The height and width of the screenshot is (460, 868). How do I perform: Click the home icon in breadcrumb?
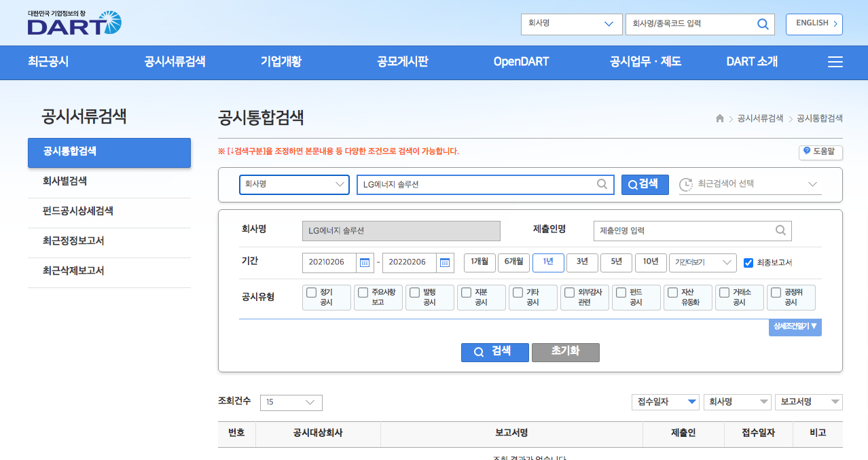[x=720, y=118]
